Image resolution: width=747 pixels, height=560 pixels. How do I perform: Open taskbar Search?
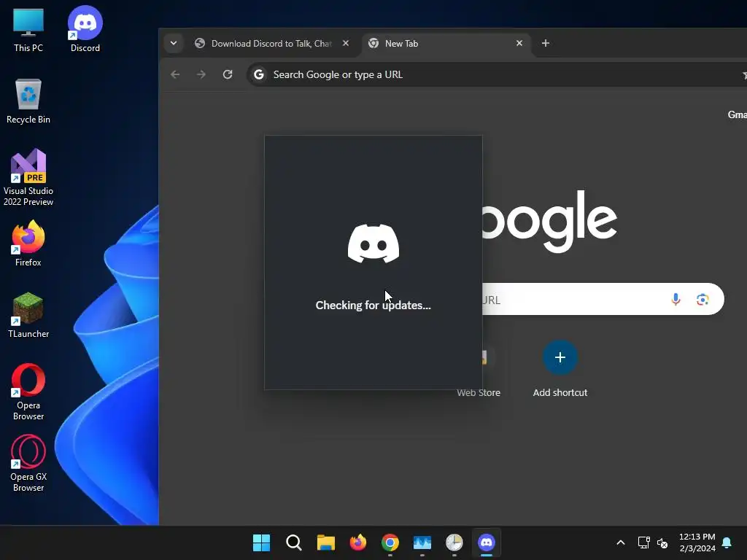tap(293, 542)
